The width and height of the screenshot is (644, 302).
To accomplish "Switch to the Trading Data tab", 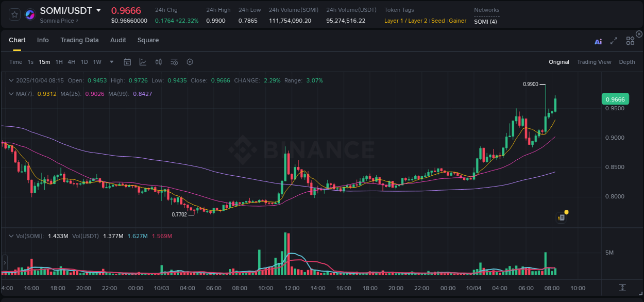I will coord(79,40).
